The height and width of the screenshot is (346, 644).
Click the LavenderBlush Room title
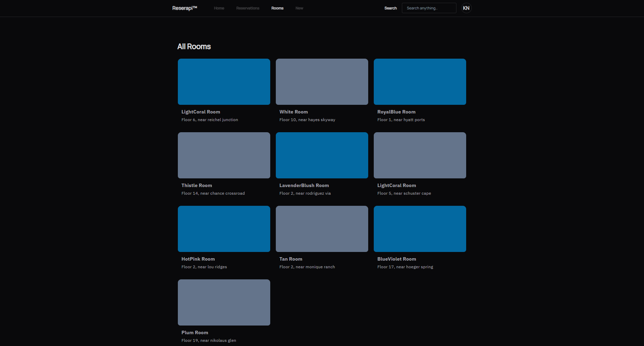pos(304,185)
